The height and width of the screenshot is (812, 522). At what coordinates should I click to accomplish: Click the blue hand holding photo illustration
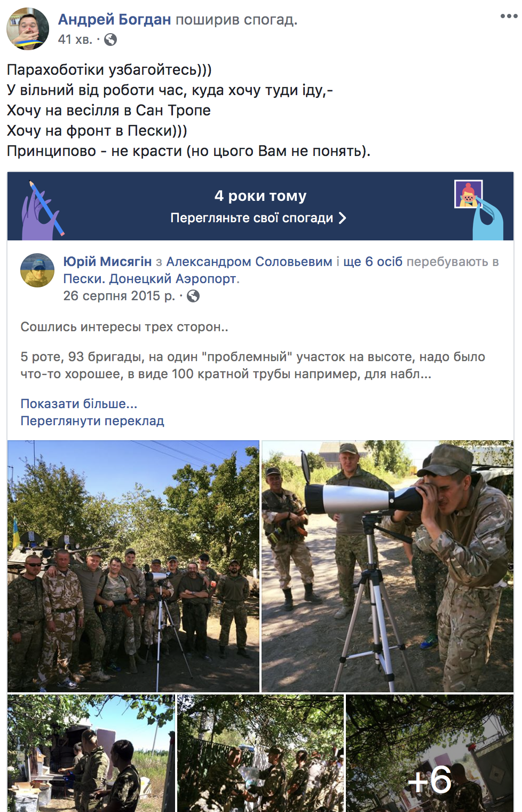(x=478, y=209)
